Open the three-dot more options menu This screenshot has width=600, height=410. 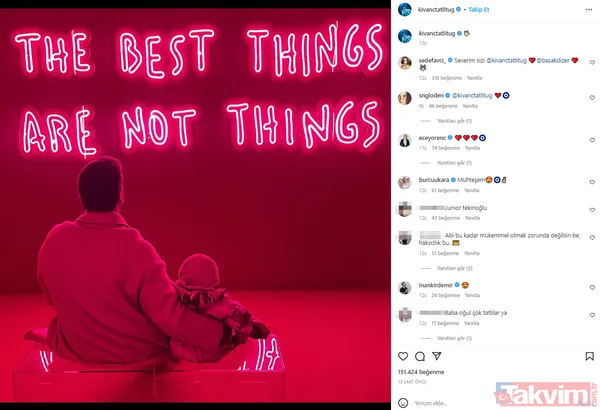[x=589, y=10]
